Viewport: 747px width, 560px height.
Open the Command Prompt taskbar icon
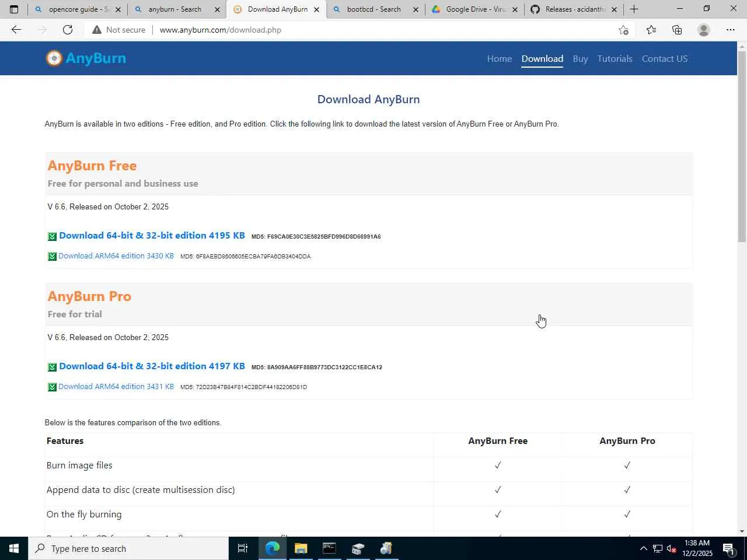click(329, 548)
